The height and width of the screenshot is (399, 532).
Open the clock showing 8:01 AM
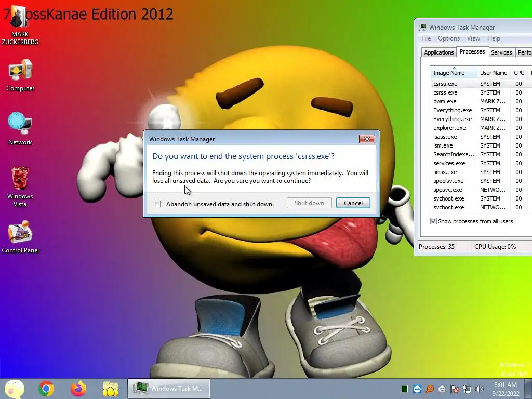(x=506, y=389)
